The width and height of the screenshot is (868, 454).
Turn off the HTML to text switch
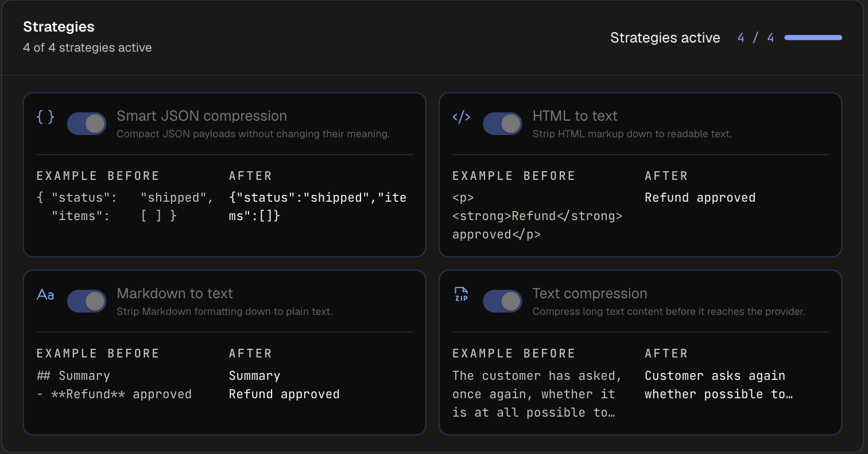click(502, 124)
